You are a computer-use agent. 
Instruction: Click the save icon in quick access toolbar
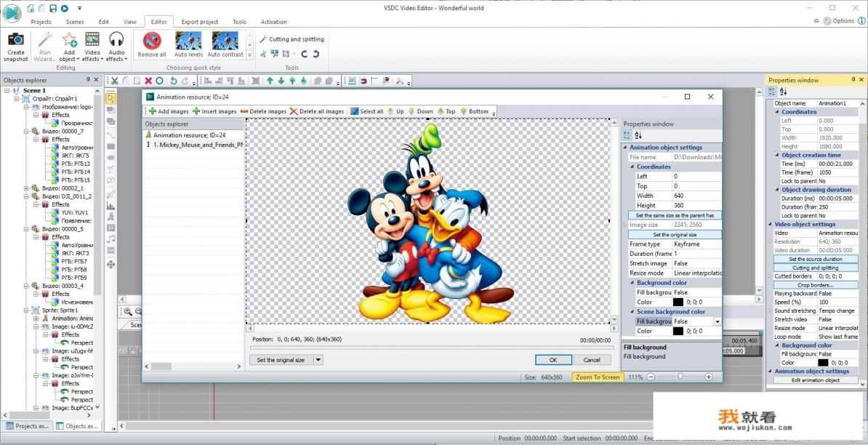[x=52, y=8]
